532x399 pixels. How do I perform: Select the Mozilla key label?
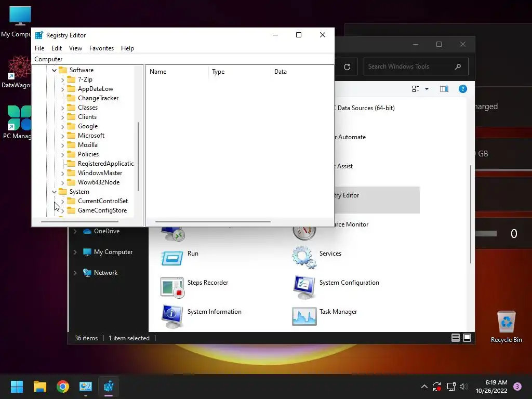(x=87, y=145)
